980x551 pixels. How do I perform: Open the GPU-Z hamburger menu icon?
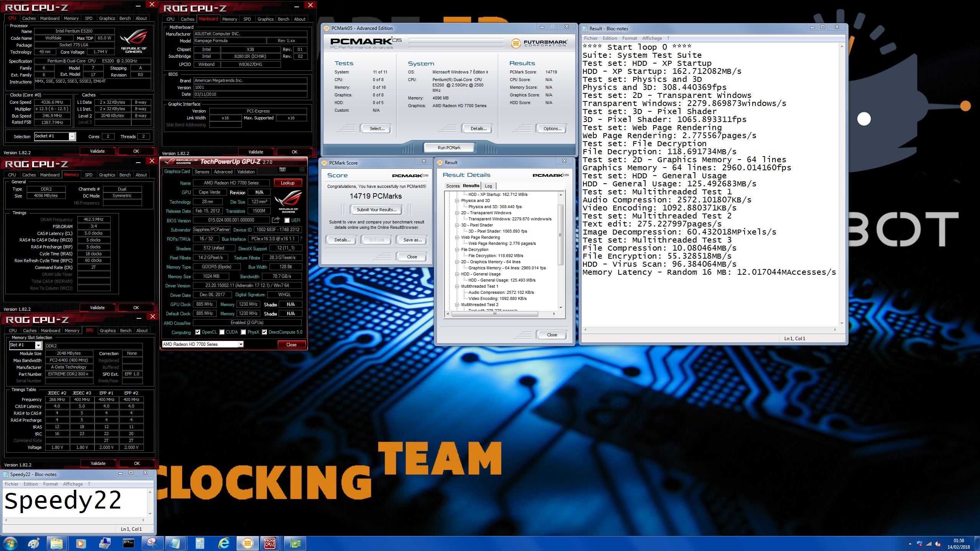point(302,170)
